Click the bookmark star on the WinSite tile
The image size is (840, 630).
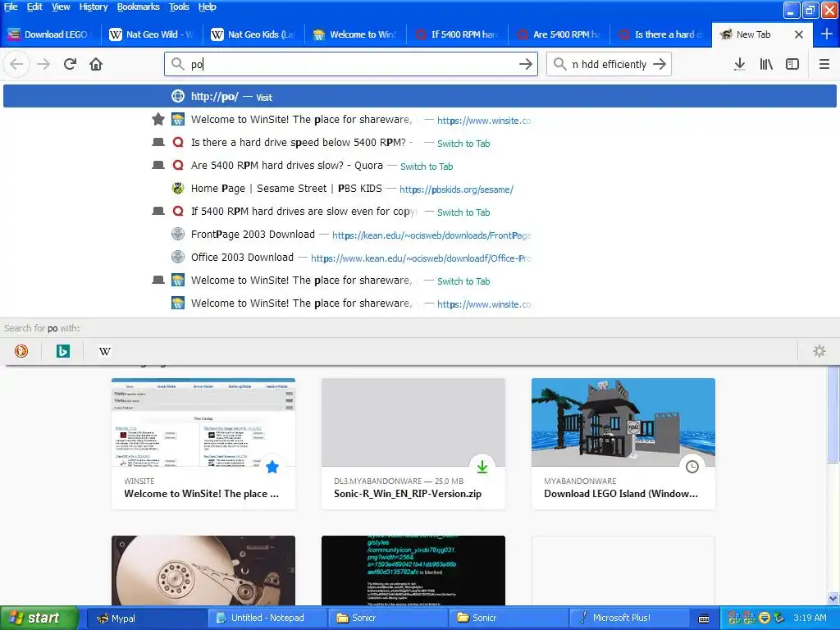coord(272,467)
